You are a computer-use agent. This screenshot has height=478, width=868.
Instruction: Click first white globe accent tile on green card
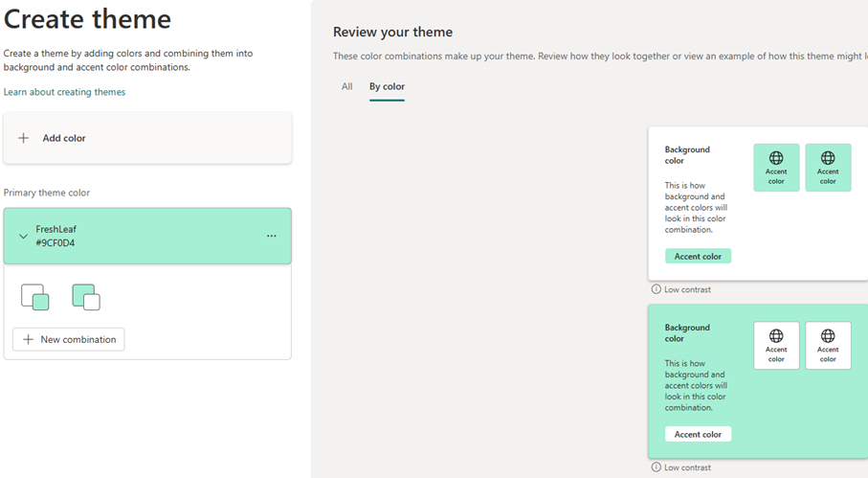[776, 345]
